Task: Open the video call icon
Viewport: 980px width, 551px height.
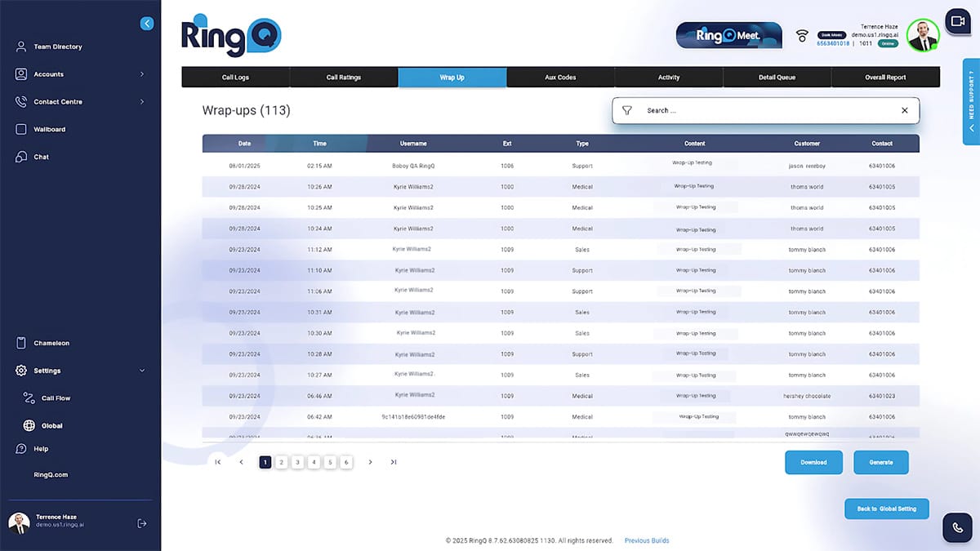Action: pos(956,21)
